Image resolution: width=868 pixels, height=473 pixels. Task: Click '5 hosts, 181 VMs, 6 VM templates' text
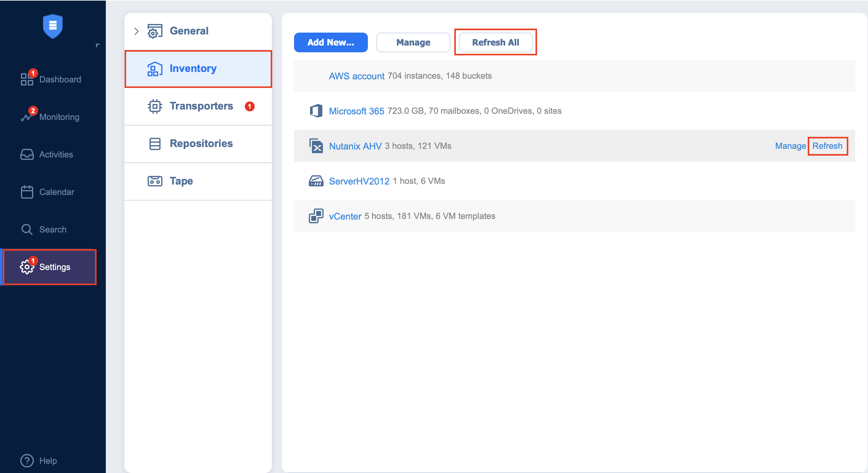click(430, 216)
